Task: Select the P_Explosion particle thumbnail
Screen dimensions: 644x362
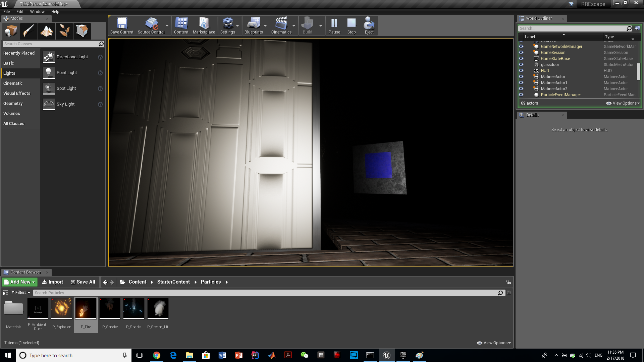Action: (62, 308)
